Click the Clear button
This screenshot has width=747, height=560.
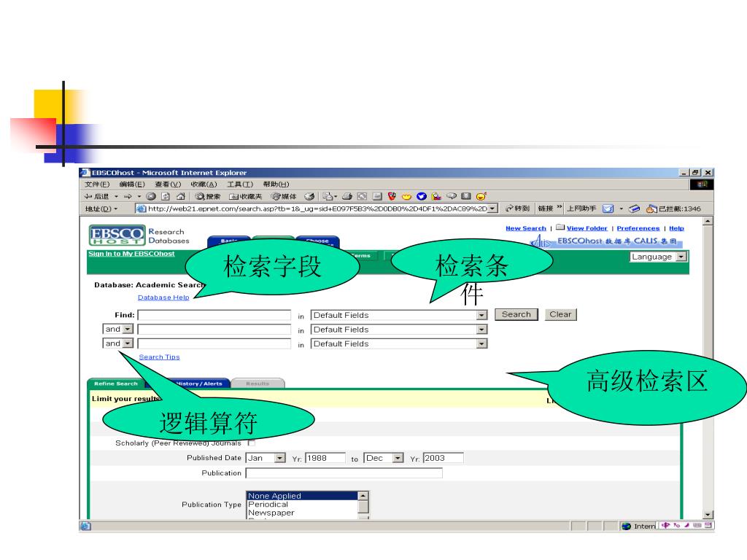pos(560,314)
